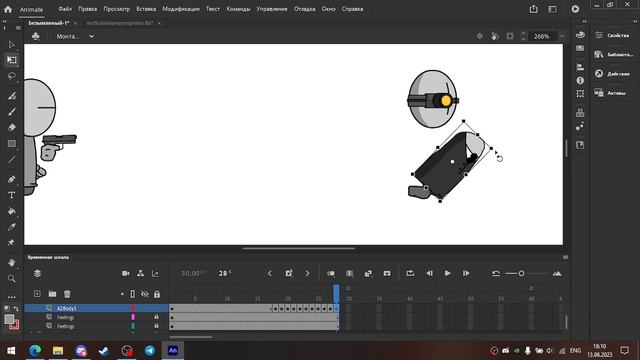Activate the Rotation tool in edit bar
The image size is (640, 360).
495,36
